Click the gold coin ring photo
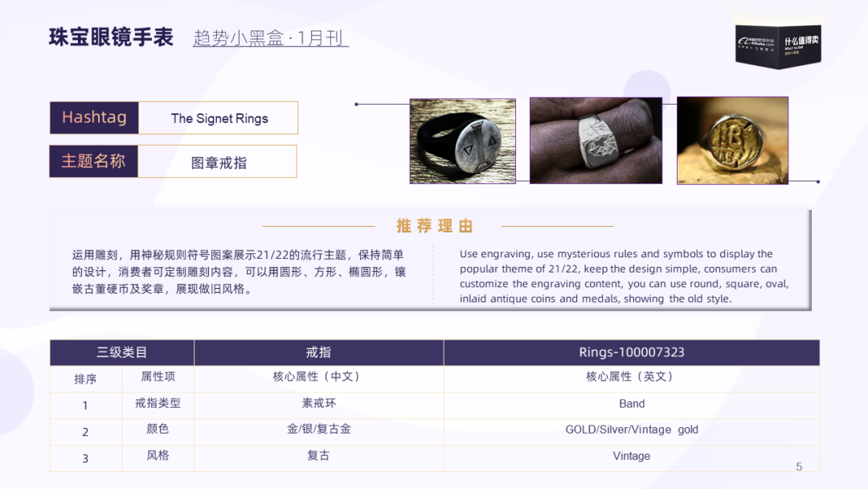This screenshot has height=489, width=868. 732,141
